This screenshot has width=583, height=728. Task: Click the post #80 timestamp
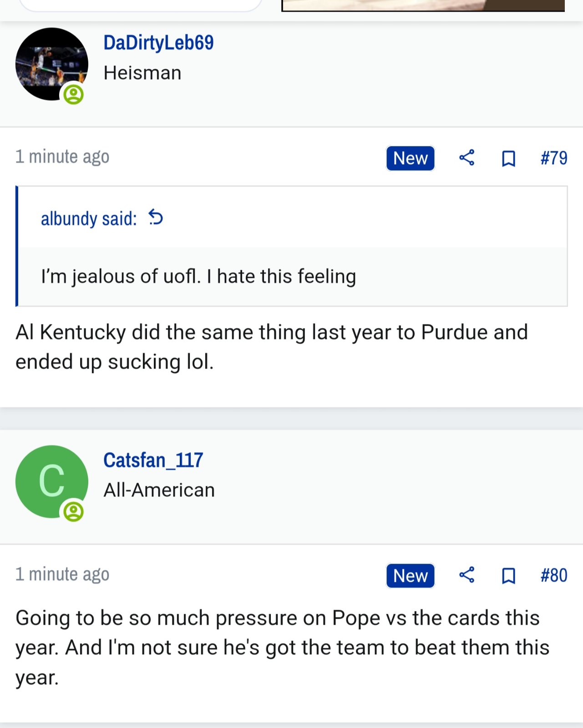click(x=62, y=574)
